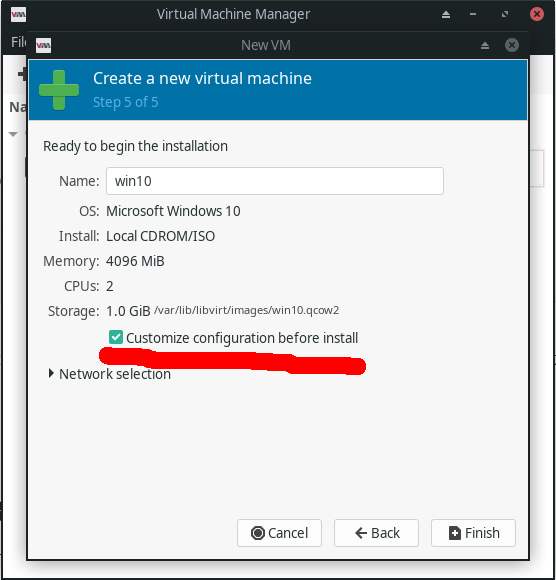Click the green plus wizard icon

tap(59, 90)
